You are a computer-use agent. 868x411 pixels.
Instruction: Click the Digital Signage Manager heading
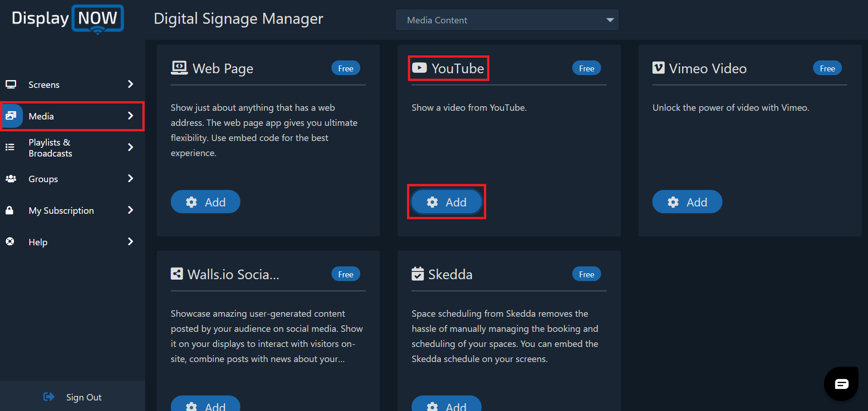(x=239, y=19)
